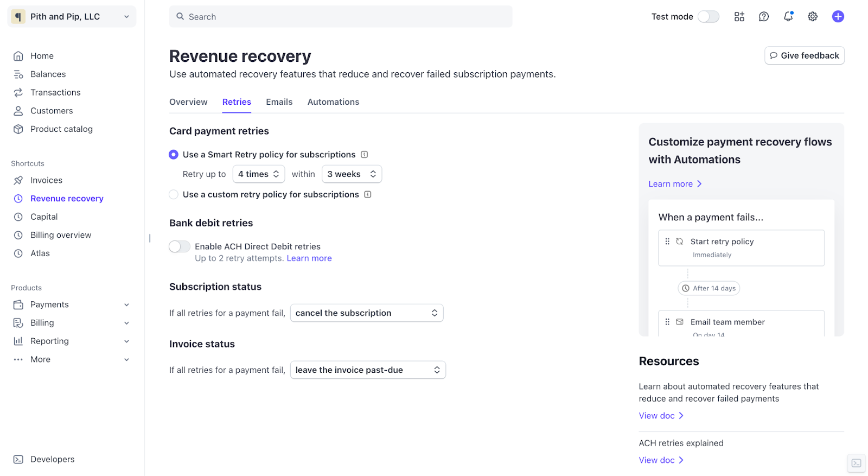Screen dimensions: 868x476
Task: Click the Search input field
Action: click(341, 17)
